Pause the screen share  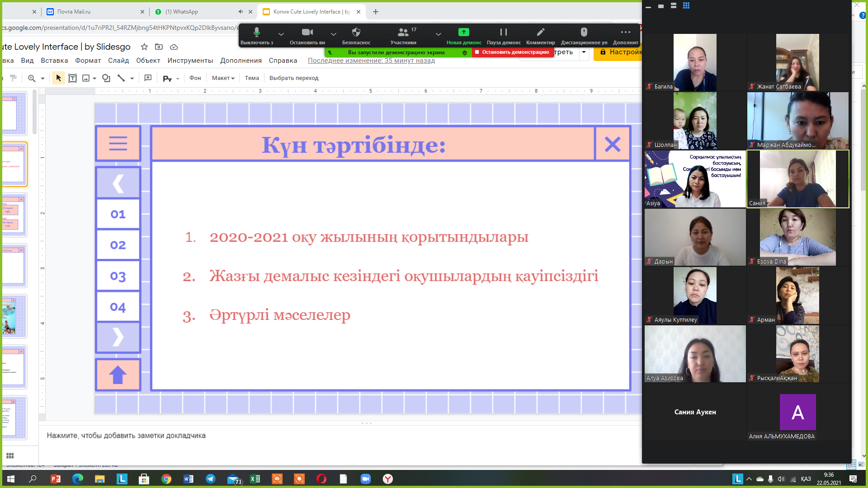tap(503, 33)
